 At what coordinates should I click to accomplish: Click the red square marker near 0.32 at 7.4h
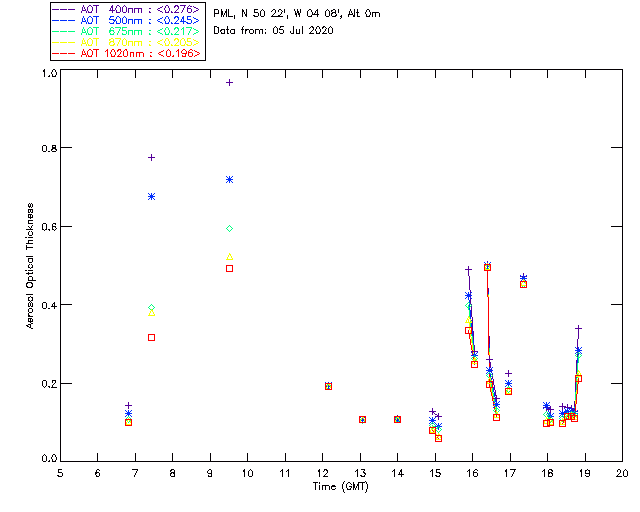(x=151, y=338)
